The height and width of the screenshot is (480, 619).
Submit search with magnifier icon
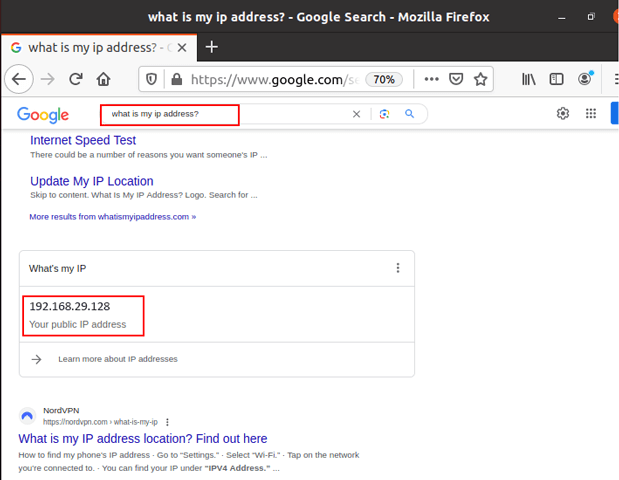click(x=410, y=114)
